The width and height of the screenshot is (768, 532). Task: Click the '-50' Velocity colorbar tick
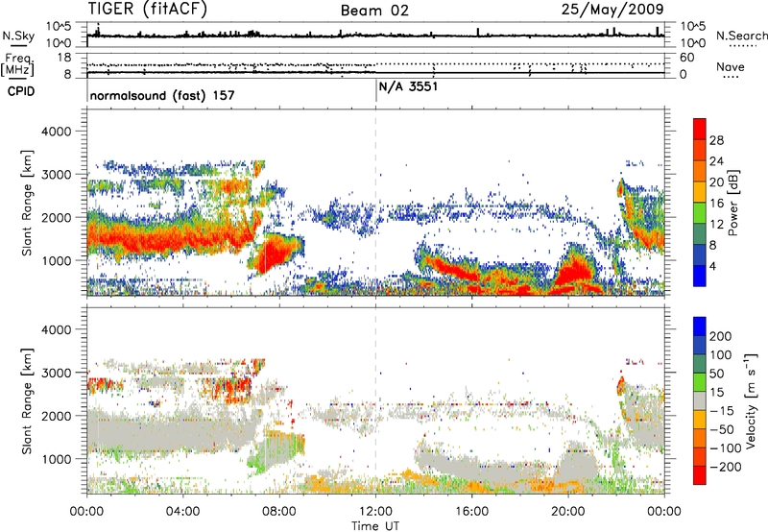[721, 429]
